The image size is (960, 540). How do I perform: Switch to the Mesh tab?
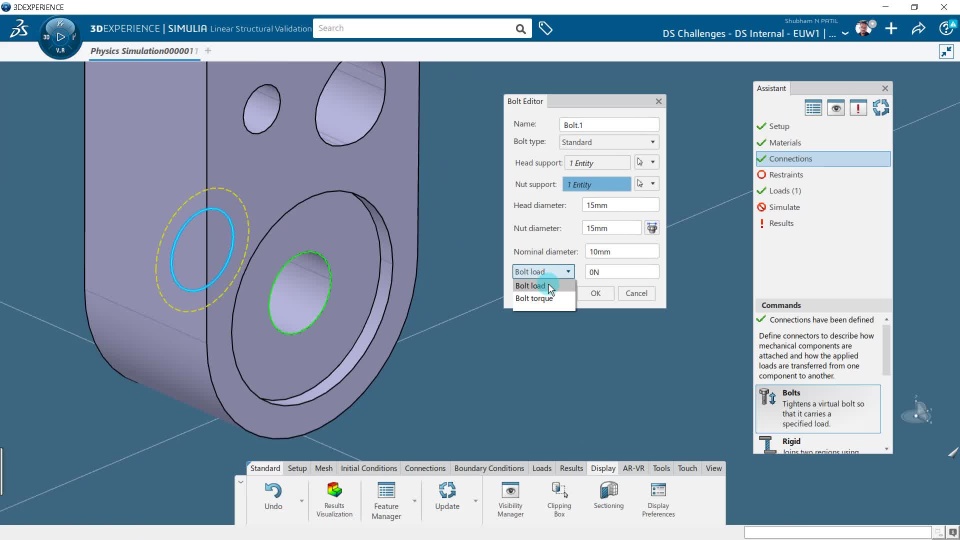323,468
